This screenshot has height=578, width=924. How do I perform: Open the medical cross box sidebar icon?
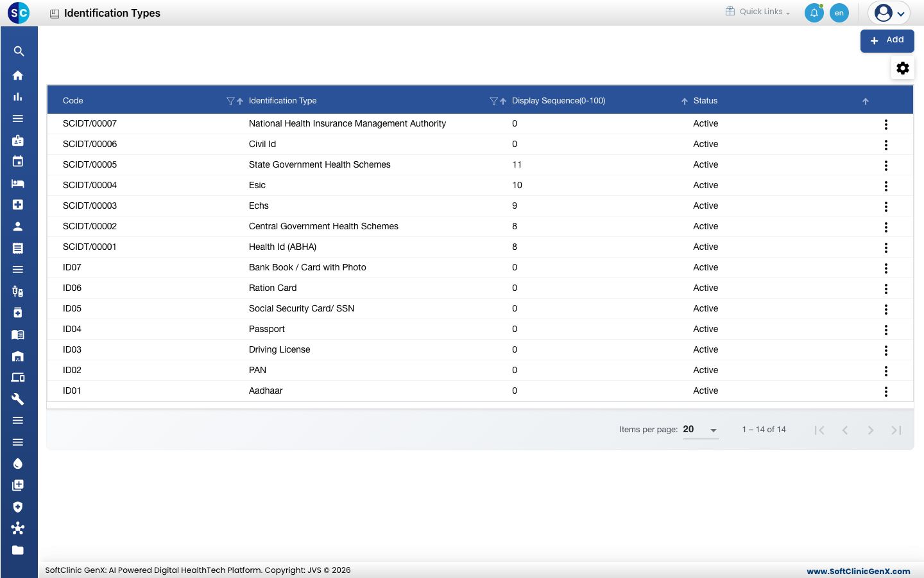[18, 205]
